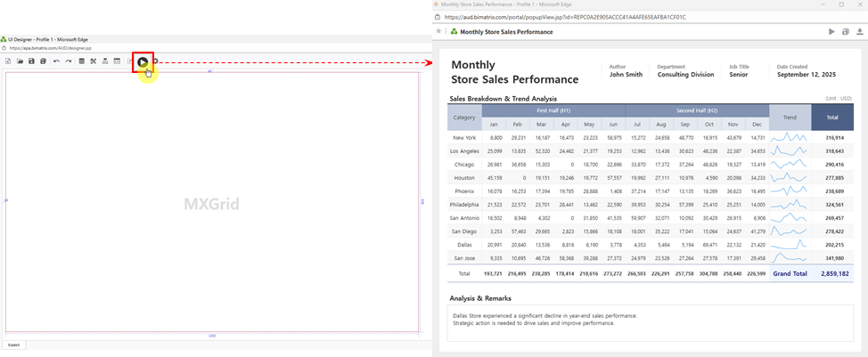Click the date September 12, 2025
Viewport: 868px width, 357px height.
(807, 74)
